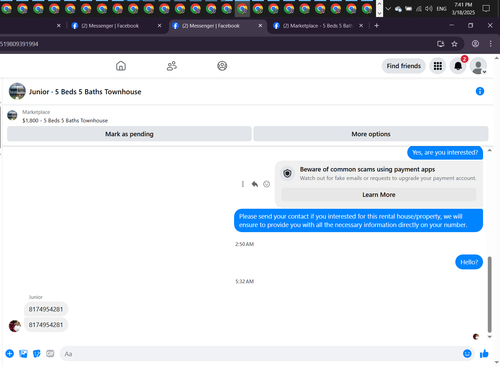Click chat scroll up arrow
The image size is (500, 366).
(x=490, y=150)
